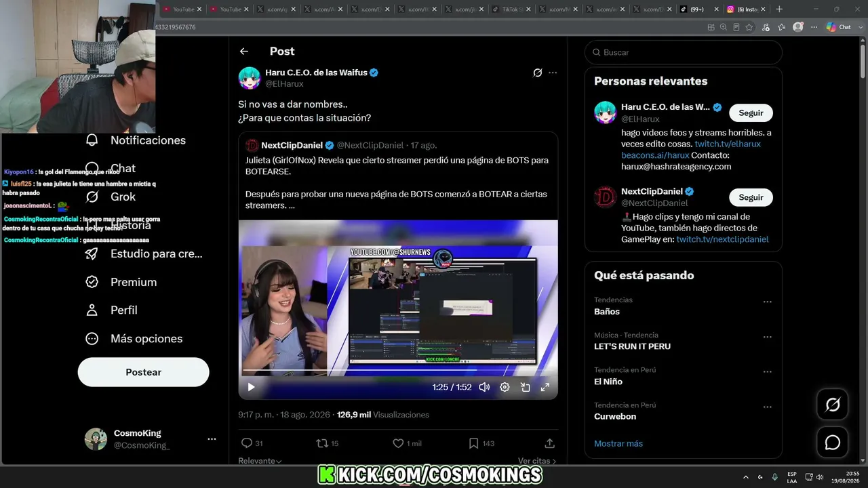Switch to the TikTok (99+) browser tab
Screen dimensions: 868x488
point(700,9)
